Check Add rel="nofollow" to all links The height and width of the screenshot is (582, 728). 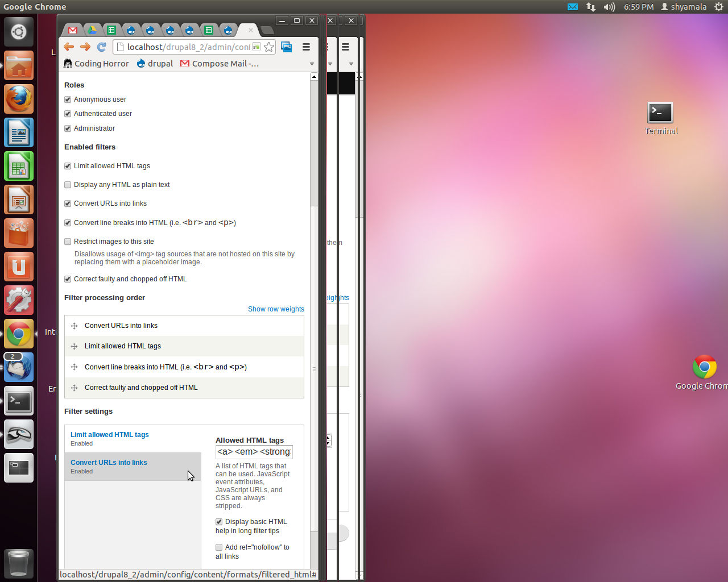click(x=219, y=547)
